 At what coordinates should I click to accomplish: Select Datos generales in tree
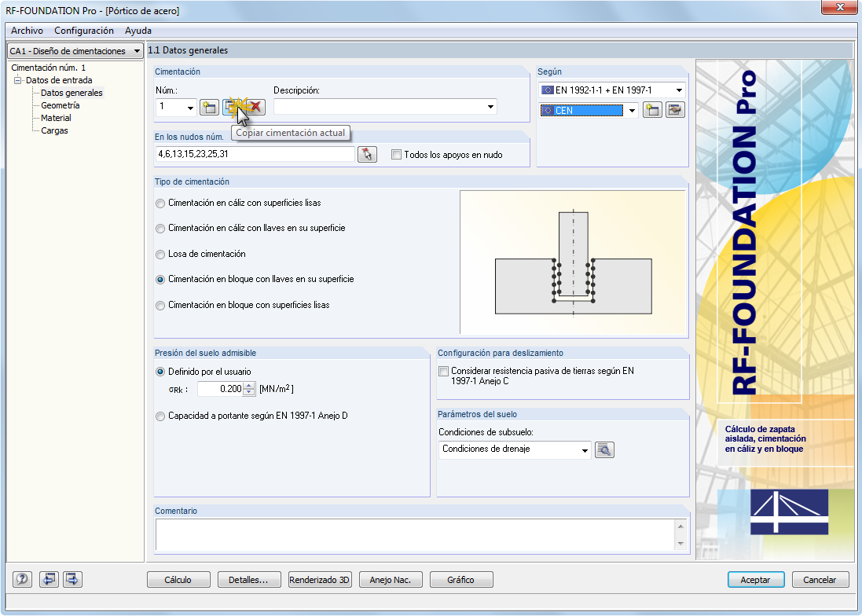72,93
